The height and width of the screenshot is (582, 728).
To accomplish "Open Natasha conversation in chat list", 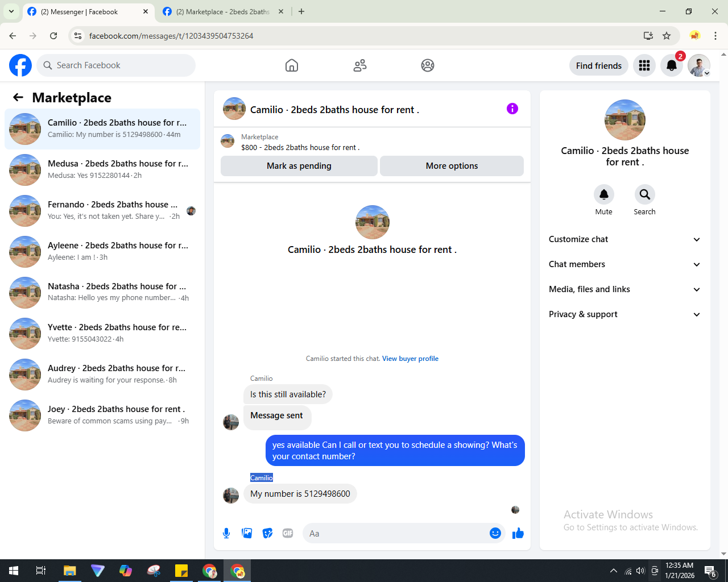I will [x=102, y=293].
